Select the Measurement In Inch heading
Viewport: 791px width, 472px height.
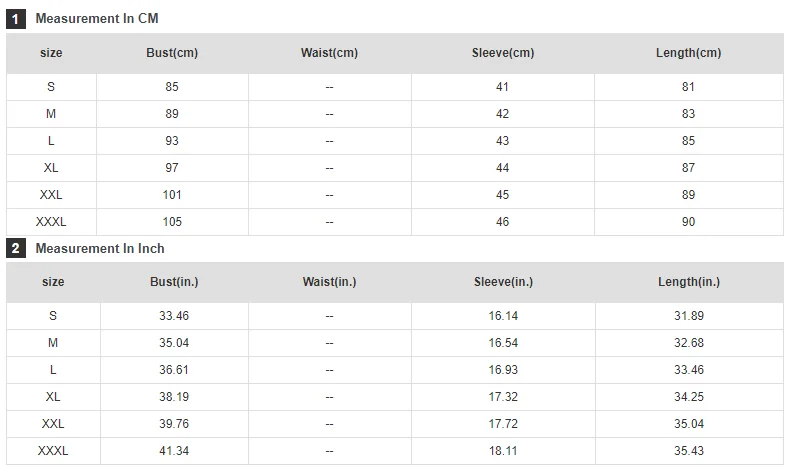point(100,249)
